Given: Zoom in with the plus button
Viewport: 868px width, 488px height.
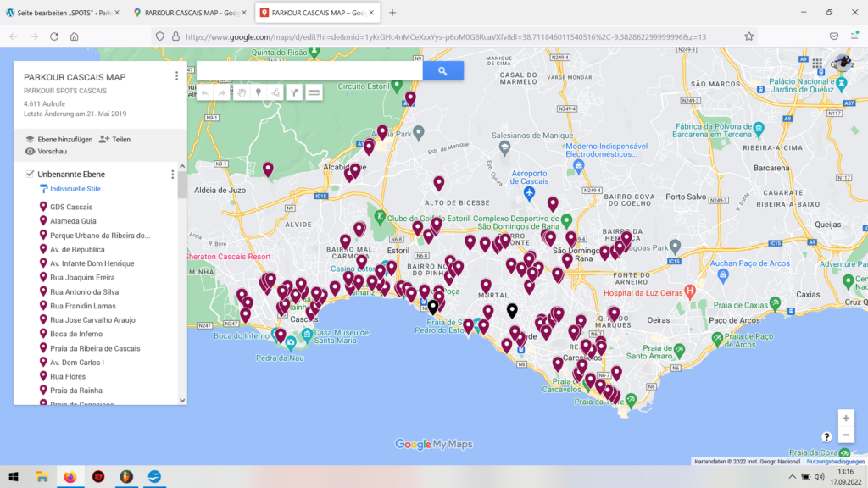Looking at the screenshot, I should coord(845,419).
